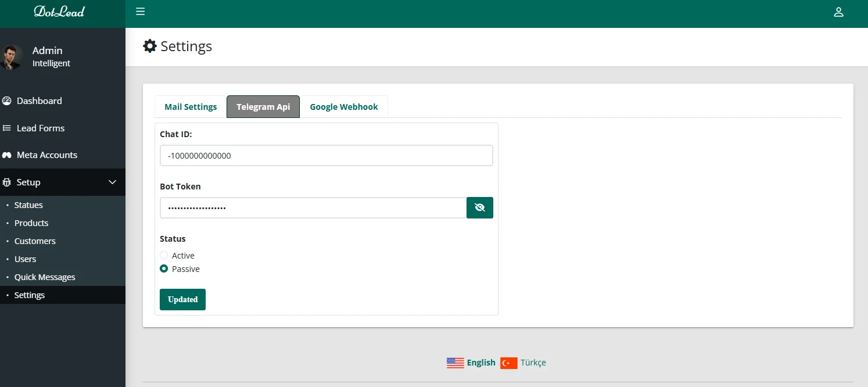
Task: Click the Meta Accounts icon
Action: pyautogui.click(x=7, y=155)
